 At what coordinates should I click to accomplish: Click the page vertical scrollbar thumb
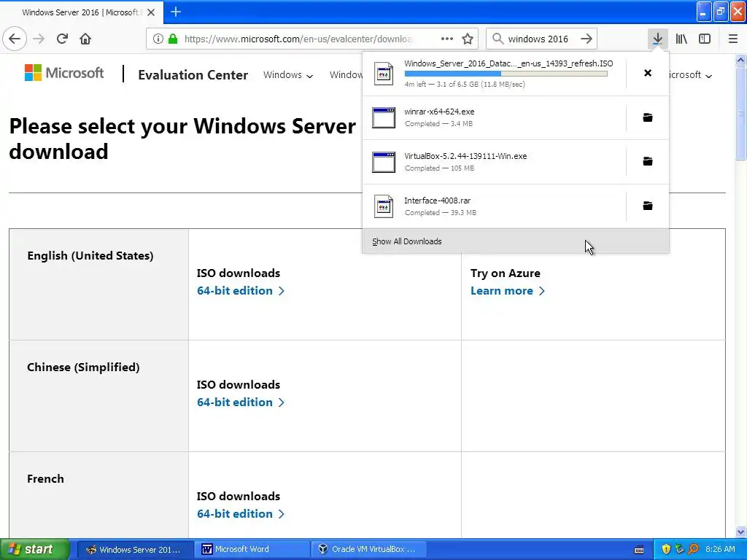740,113
